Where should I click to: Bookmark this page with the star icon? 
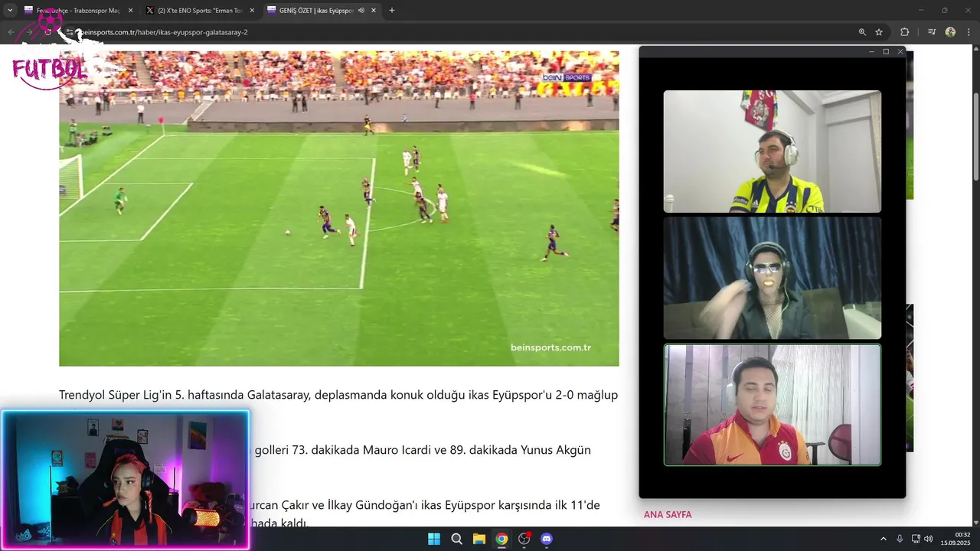pos(879,32)
